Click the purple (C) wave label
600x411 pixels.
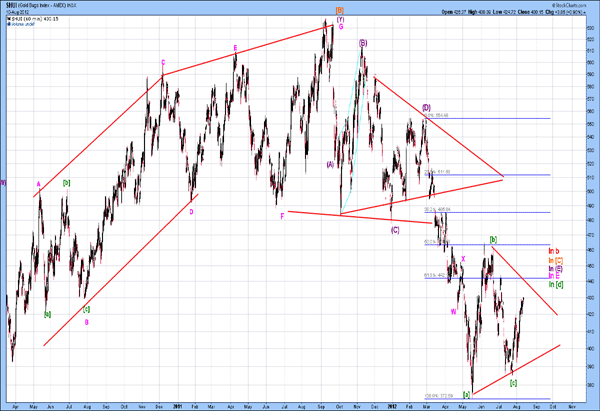pos(395,230)
